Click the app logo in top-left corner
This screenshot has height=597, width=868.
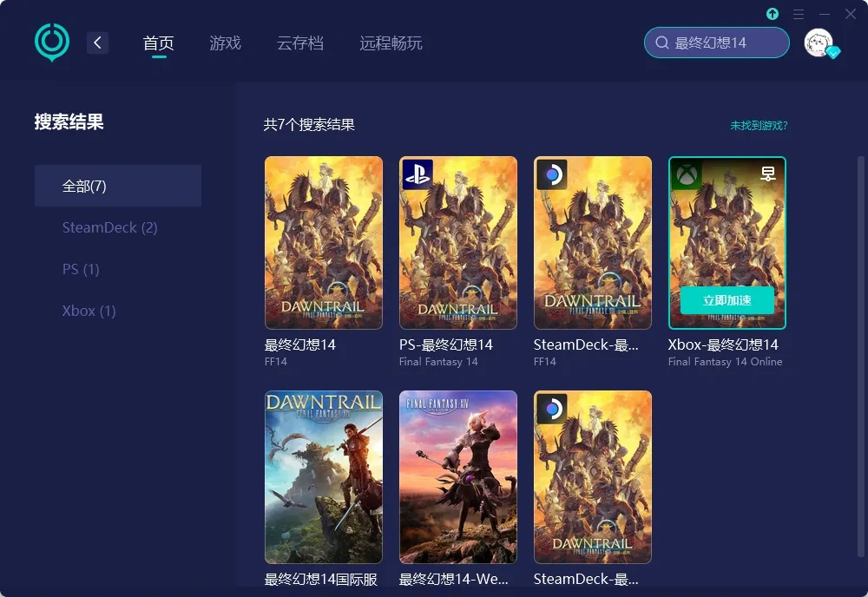(x=51, y=41)
